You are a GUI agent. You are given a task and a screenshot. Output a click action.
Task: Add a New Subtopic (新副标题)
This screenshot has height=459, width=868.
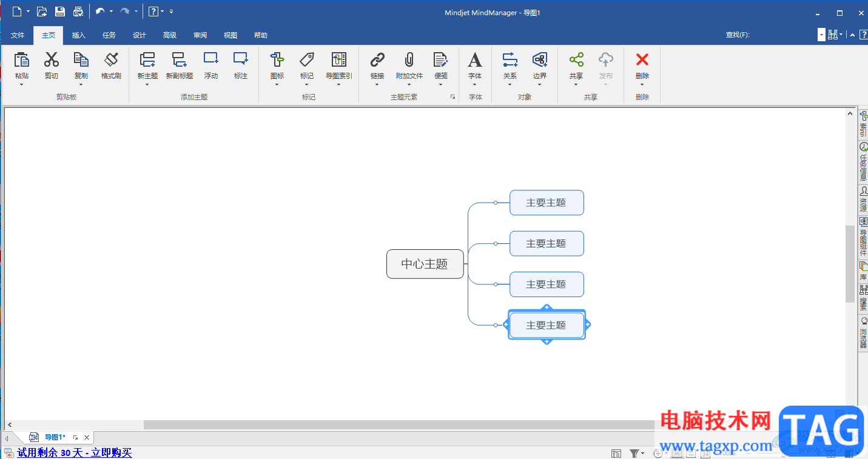pos(180,59)
